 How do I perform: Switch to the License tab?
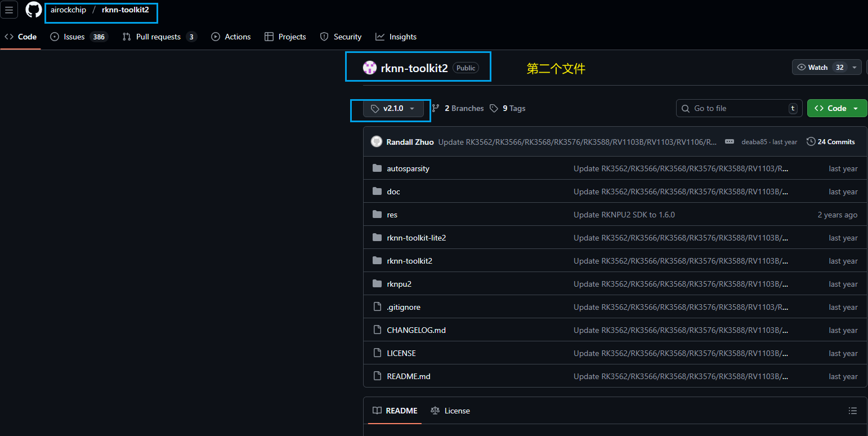(x=450, y=411)
